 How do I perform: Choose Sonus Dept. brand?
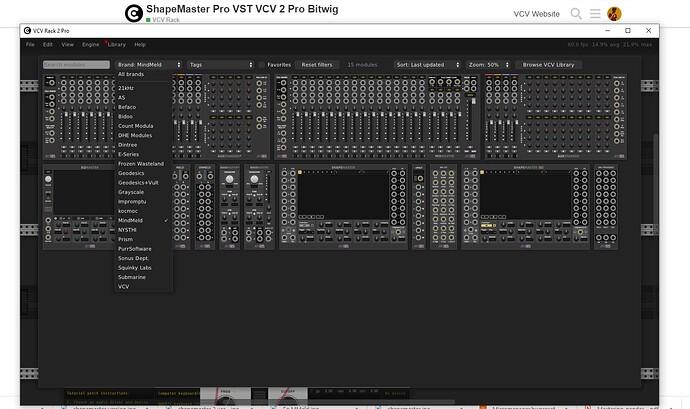143,258
